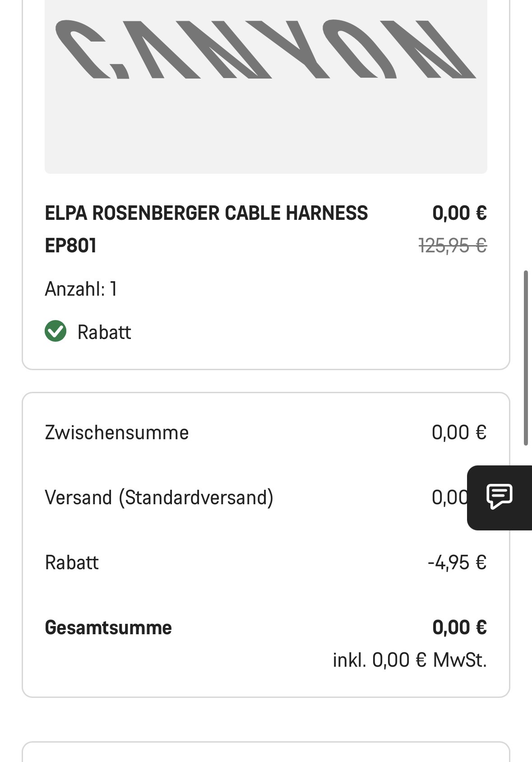Image resolution: width=532 pixels, height=762 pixels.
Task: Click the page's vertical scrollbar thumb
Action: click(526, 358)
